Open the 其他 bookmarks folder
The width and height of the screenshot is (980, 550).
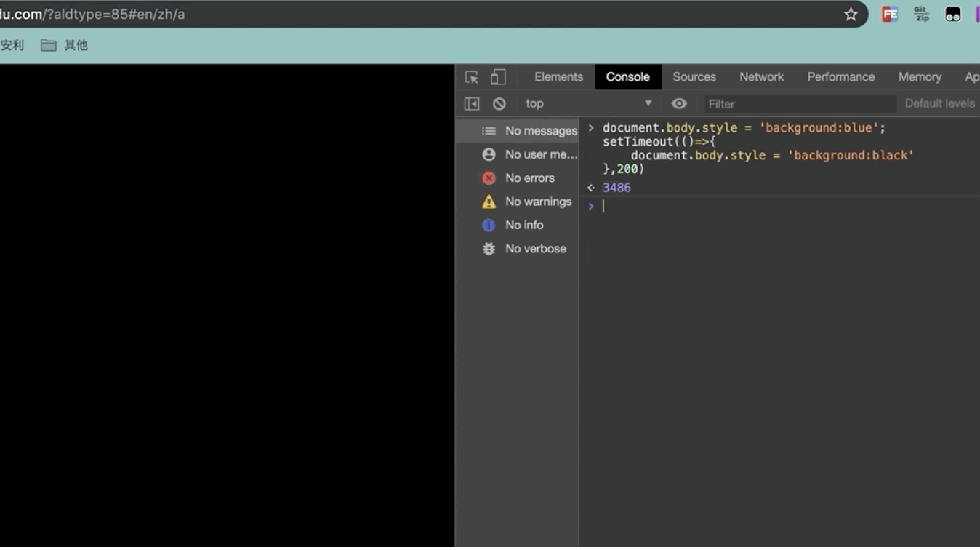pyautogui.click(x=64, y=45)
